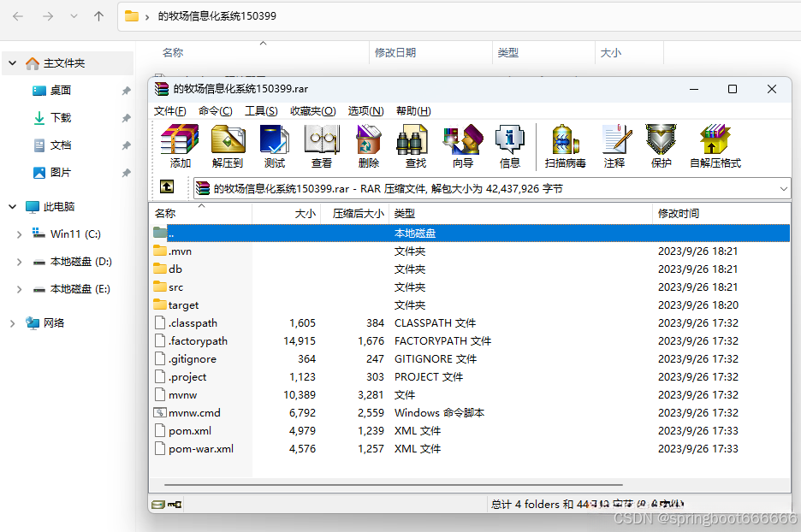Image resolution: width=801 pixels, height=532 pixels.
Task: Select the .classpath file
Action: [470, 323]
